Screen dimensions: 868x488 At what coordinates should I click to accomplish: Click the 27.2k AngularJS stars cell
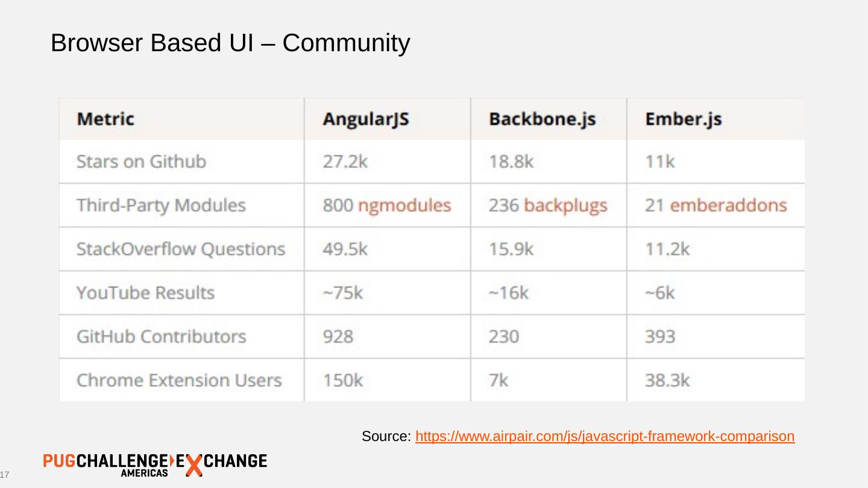point(345,161)
